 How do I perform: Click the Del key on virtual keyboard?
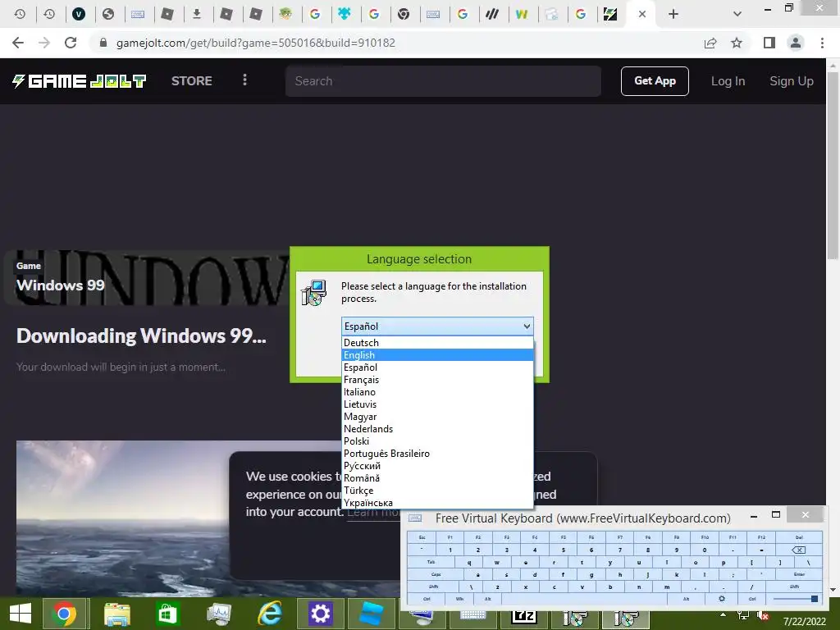pos(799,536)
